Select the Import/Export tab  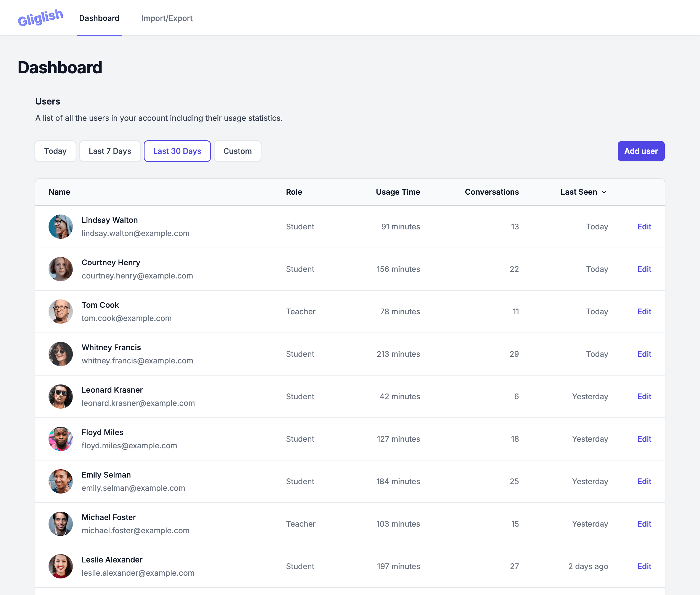coord(167,18)
